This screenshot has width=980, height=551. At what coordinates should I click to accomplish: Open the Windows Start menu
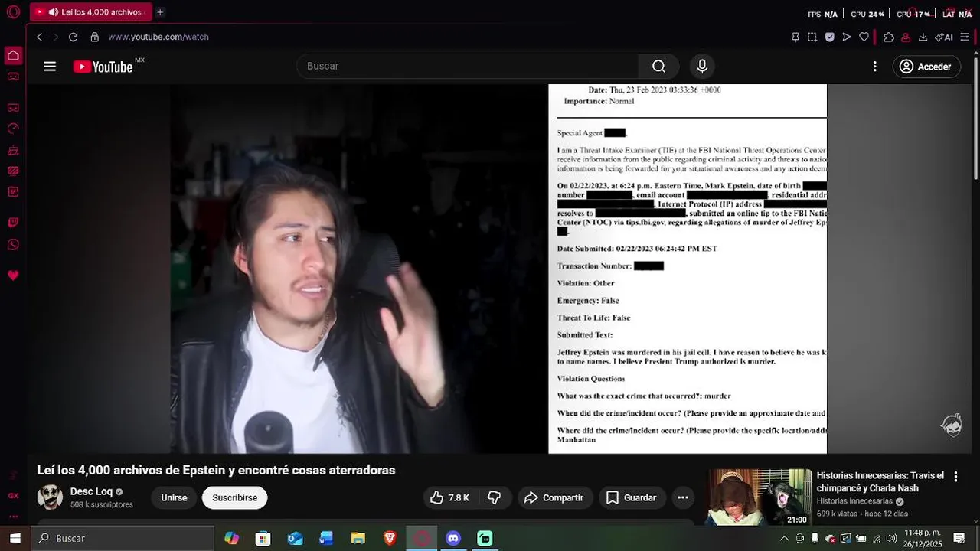point(15,538)
